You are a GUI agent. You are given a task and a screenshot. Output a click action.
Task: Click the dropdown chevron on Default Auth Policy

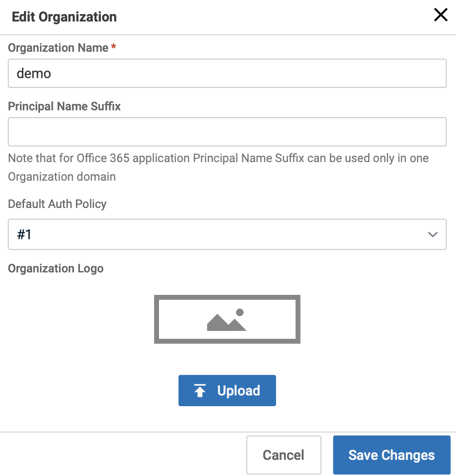click(432, 234)
